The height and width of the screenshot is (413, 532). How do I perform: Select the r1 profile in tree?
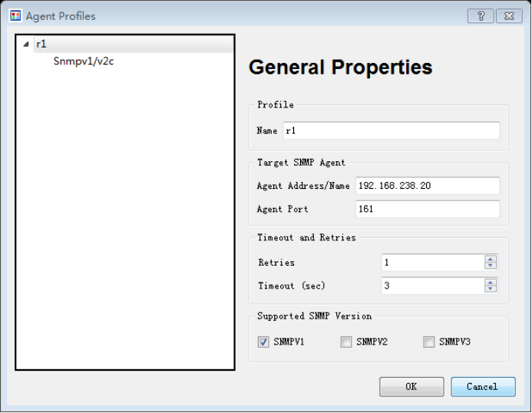(x=134, y=44)
